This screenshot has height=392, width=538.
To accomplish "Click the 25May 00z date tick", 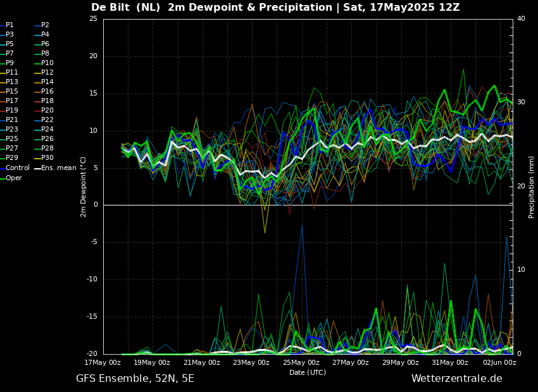I will pyautogui.click(x=301, y=363).
